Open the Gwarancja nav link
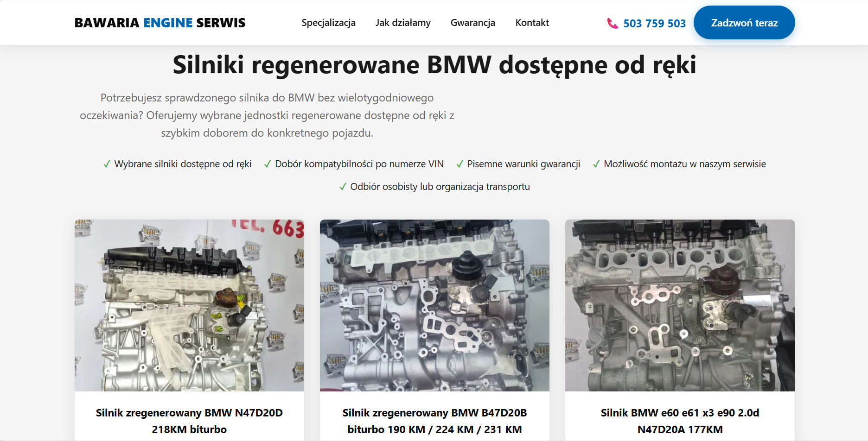Image resolution: width=868 pixels, height=441 pixels. [x=473, y=23]
